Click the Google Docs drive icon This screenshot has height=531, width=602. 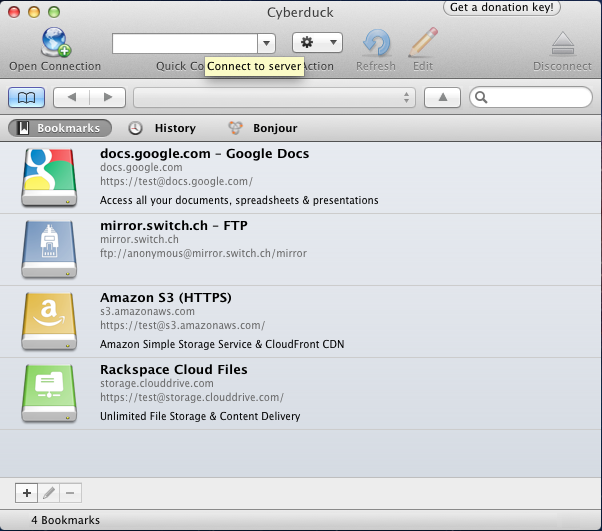(x=49, y=177)
